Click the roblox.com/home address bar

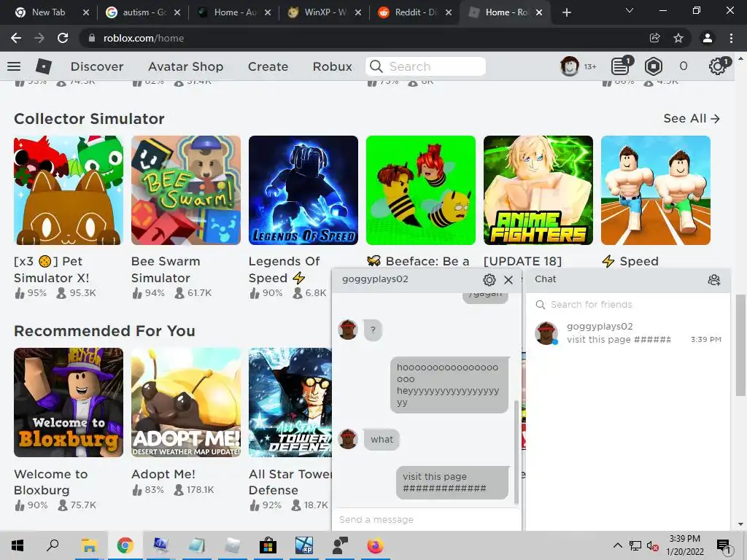(362, 38)
